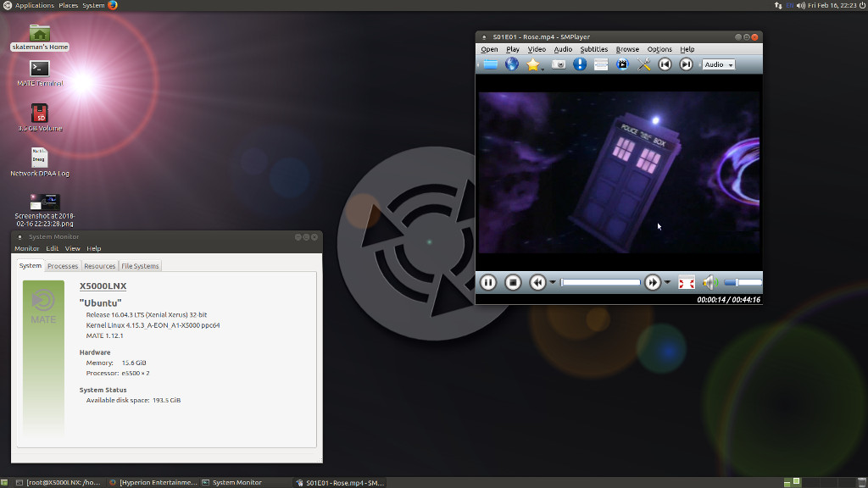868x488 pixels.
Task: Select the first workspace switcher cell
Action: [x=793, y=482]
